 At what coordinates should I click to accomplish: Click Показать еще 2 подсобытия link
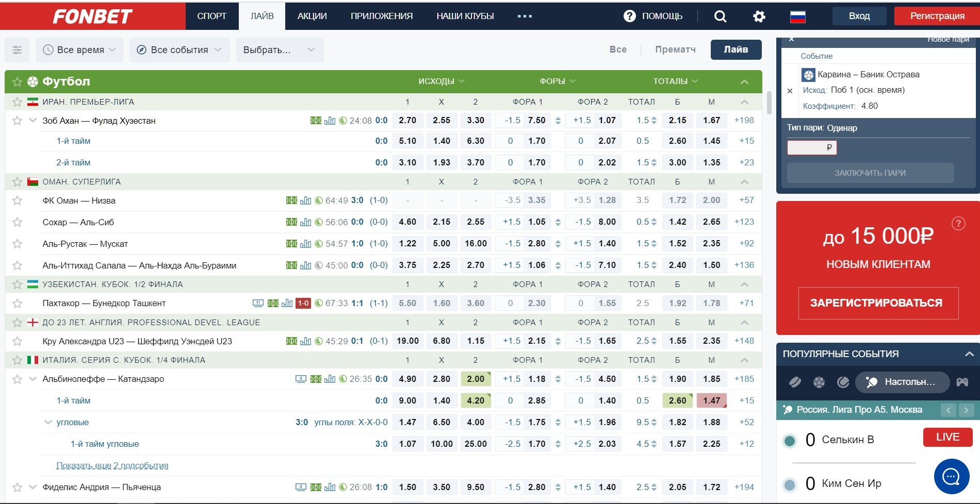click(x=112, y=466)
